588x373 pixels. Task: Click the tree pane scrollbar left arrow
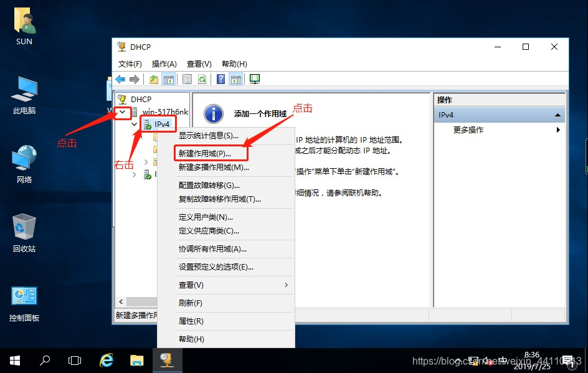click(121, 302)
